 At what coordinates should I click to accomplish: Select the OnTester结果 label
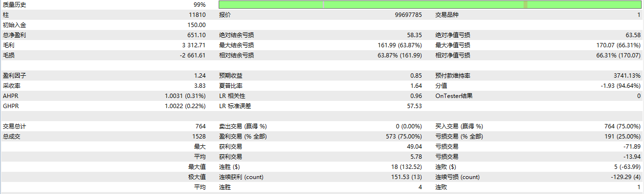(x=454, y=96)
